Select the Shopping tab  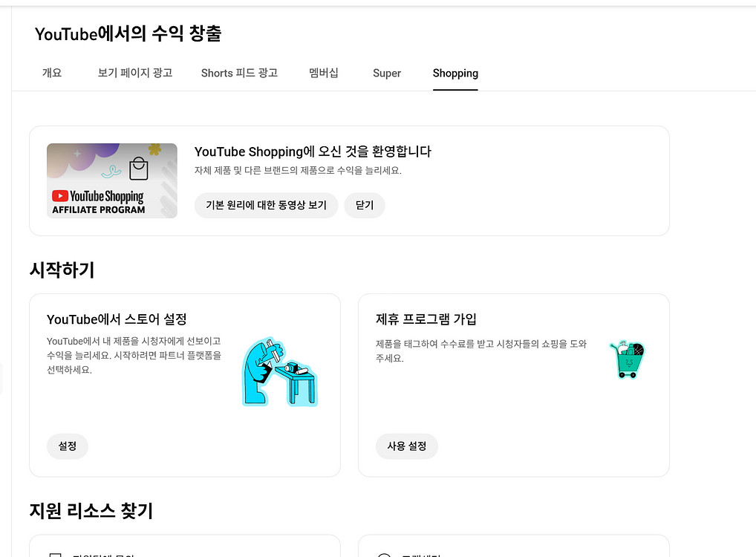455,74
